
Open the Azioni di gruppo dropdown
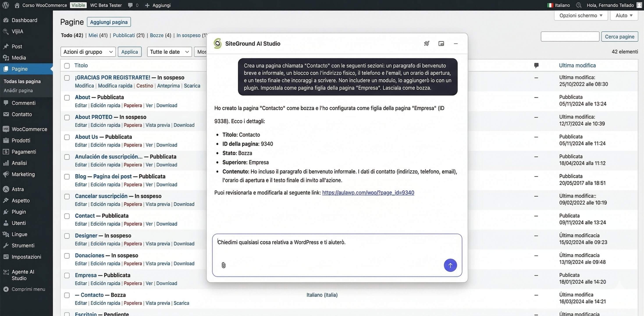point(88,52)
